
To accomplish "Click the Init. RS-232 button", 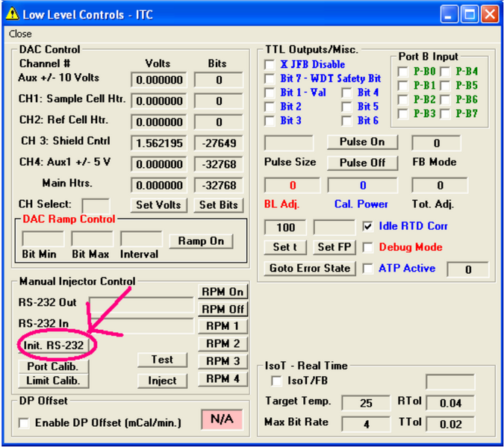I will (x=53, y=346).
